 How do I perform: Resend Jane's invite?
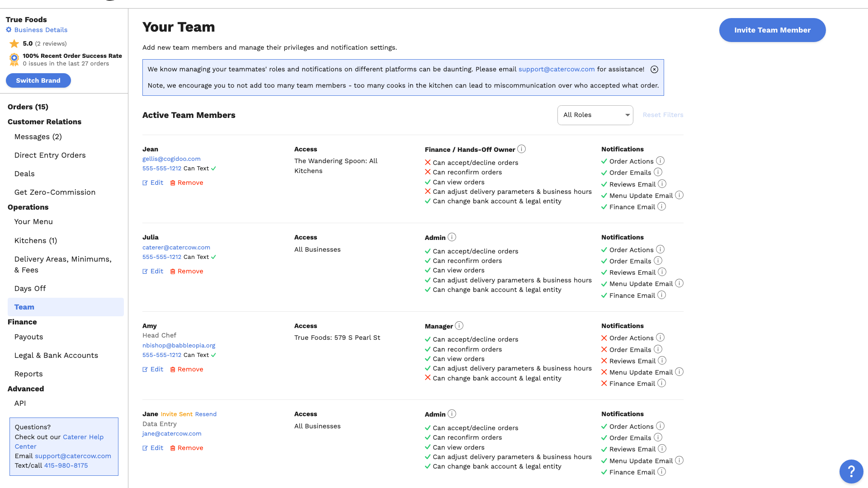tap(206, 414)
